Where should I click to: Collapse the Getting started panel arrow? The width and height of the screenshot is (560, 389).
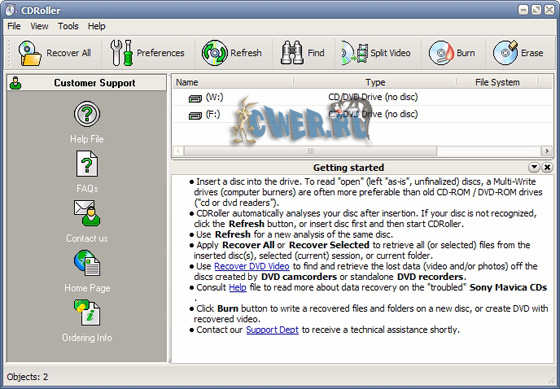click(x=534, y=167)
